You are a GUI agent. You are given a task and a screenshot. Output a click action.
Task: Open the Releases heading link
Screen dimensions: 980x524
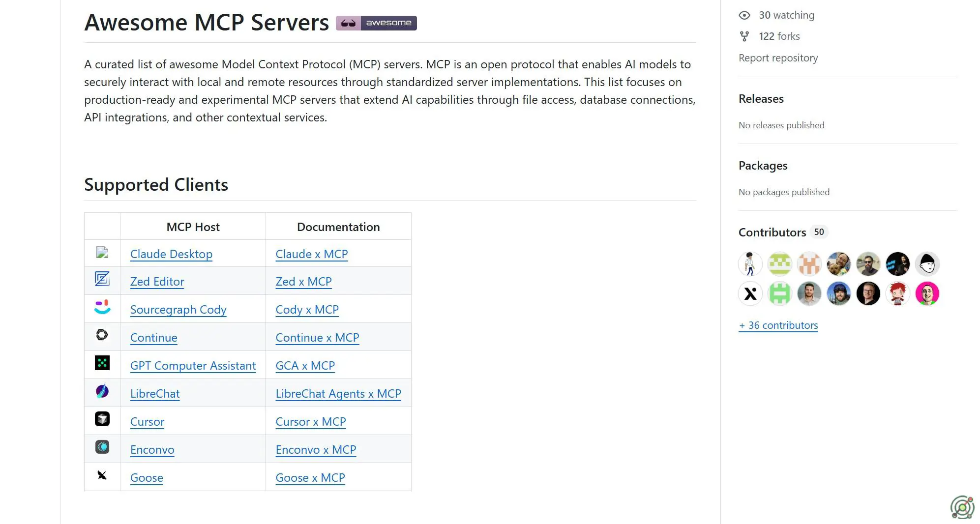(x=761, y=99)
